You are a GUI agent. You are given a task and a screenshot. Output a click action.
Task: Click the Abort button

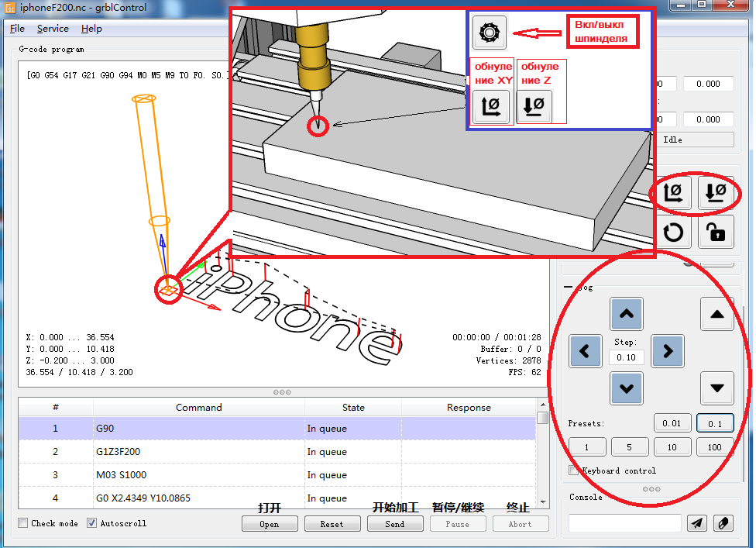tap(521, 524)
